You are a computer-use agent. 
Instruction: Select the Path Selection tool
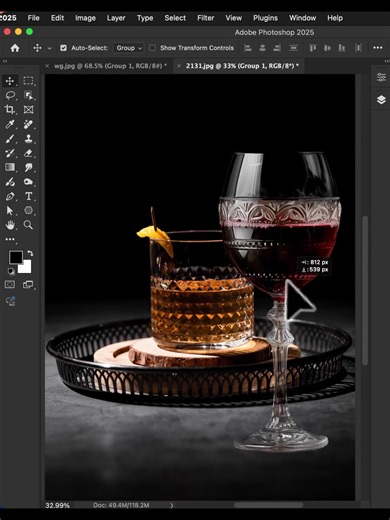10,211
